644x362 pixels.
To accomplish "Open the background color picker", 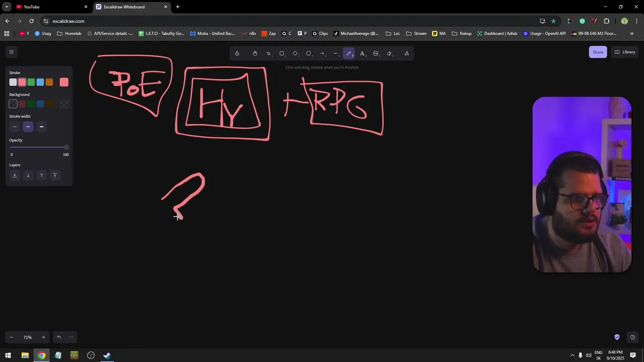I will (x=64, y=104).
